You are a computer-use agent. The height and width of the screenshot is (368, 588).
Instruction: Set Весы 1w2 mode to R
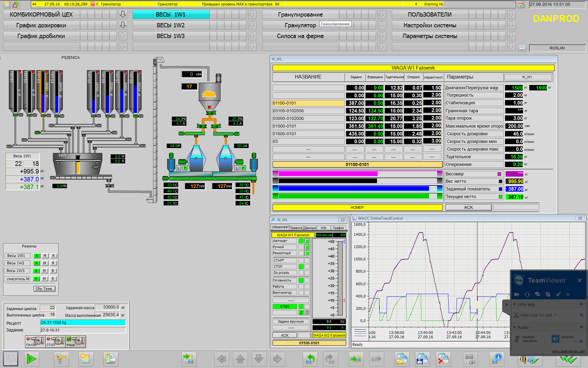coord(53,263)
